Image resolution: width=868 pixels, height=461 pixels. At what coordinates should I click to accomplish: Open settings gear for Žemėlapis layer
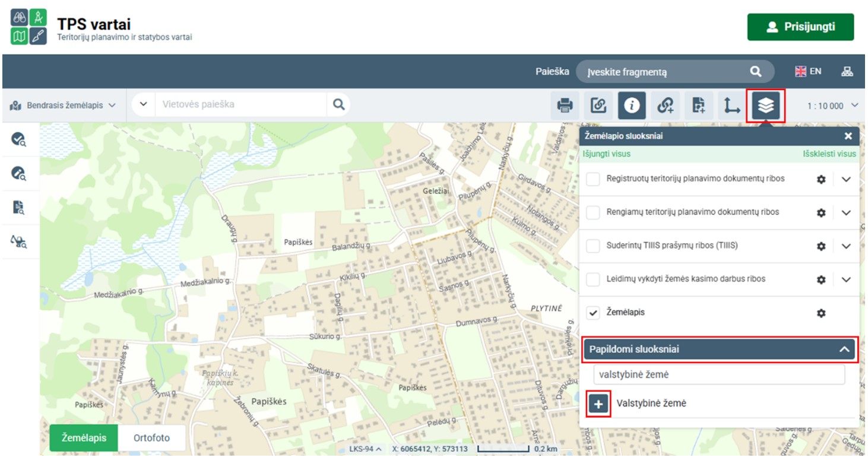click(x=821, y=313)
